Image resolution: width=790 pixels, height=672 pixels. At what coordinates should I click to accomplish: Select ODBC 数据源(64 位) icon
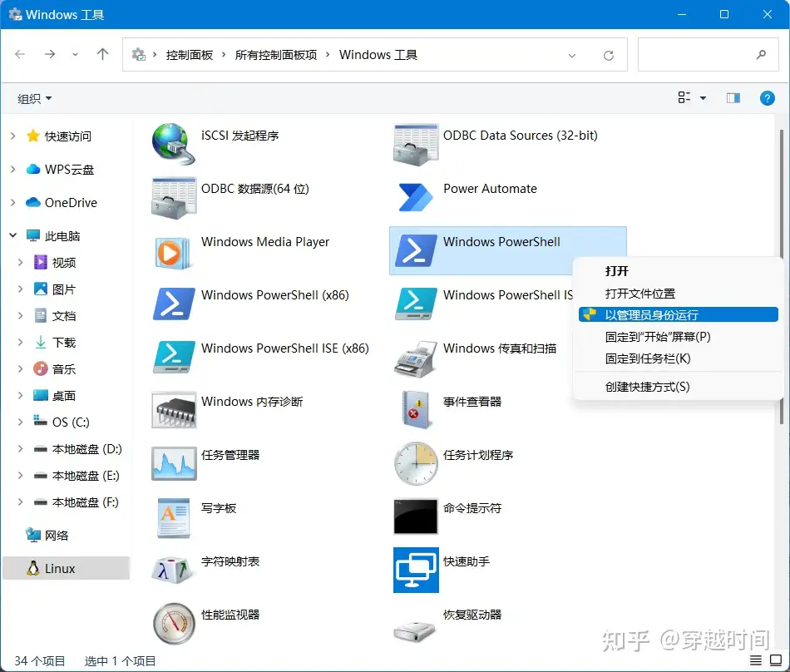click(173, 197)
